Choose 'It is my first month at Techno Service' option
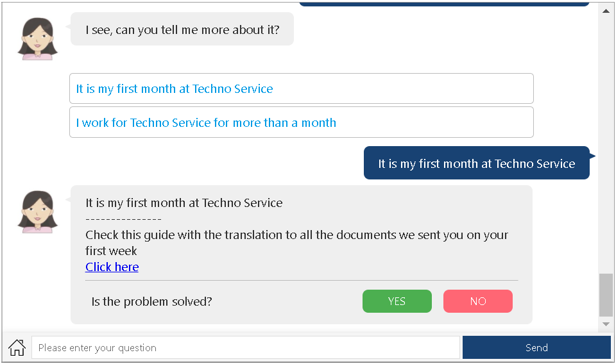Viewport: 616px width, 364px height. [x=302, y=88]
